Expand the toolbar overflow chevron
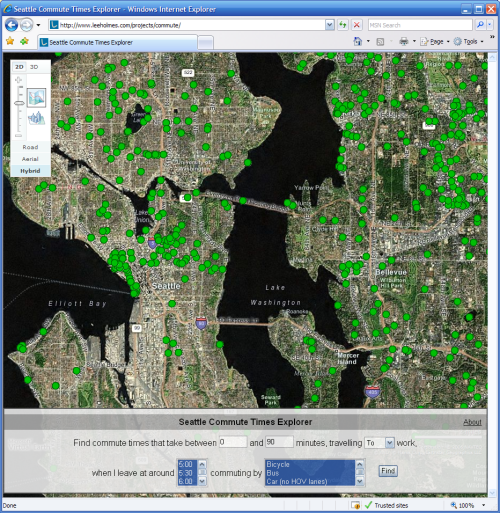Viewport: 500px width, 513px height. pos(492,37)
